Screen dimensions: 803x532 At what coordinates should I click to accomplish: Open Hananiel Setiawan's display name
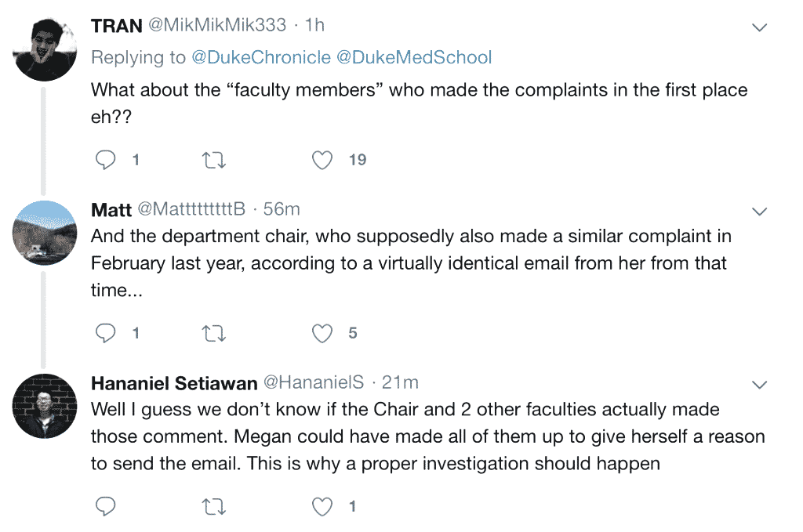click(x=174, y=383)
